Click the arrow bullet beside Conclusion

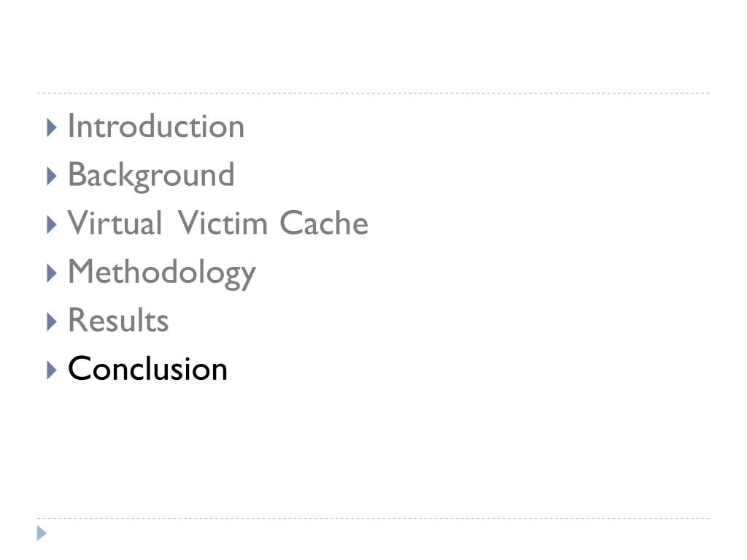tap(52, 370)
